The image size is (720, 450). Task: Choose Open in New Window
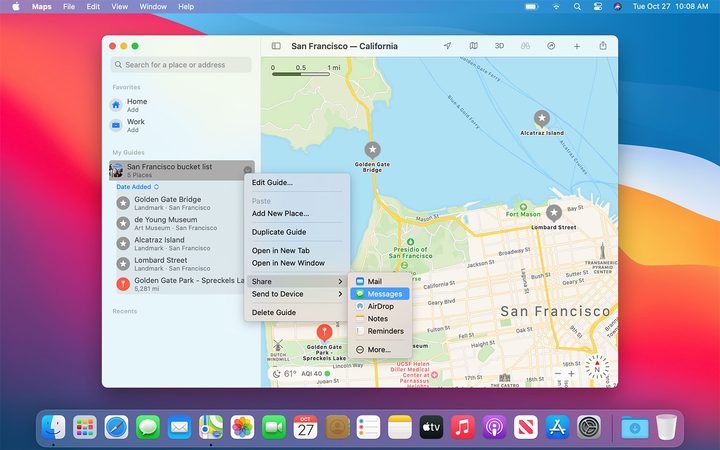(x=297, y=263)
